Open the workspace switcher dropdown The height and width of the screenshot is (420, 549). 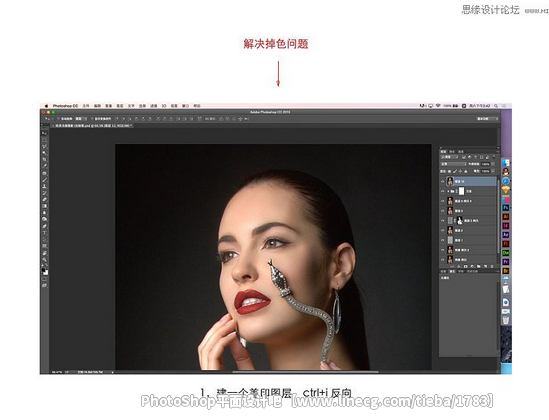click(x=487, y=119)
